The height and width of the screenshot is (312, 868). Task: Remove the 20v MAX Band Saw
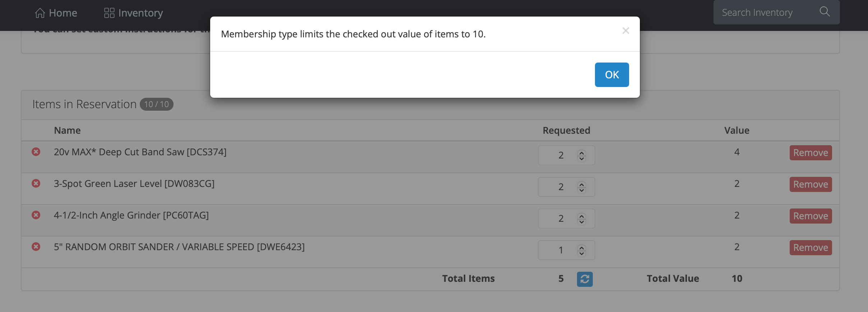tap(811, 153)
